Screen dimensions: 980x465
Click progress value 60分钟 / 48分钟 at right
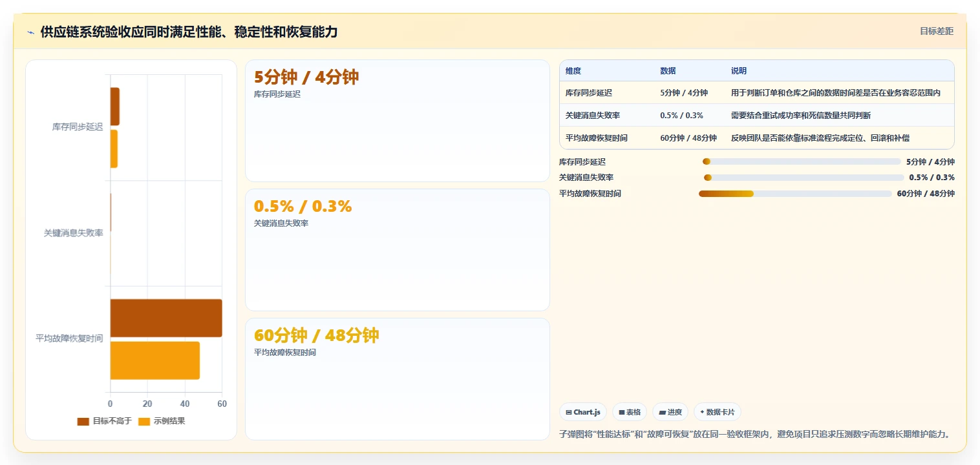point(926,194)
